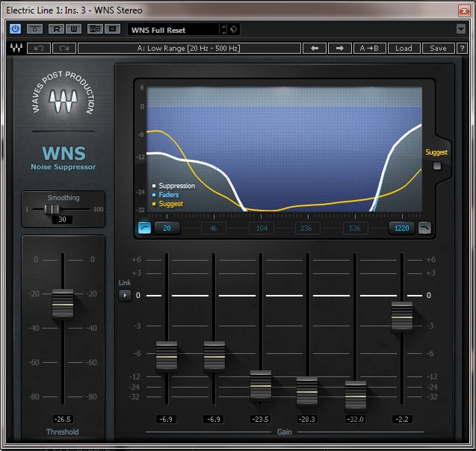Click the Load button
The width and height of the screenshot is (476, 451).
[x=404, y=49]
